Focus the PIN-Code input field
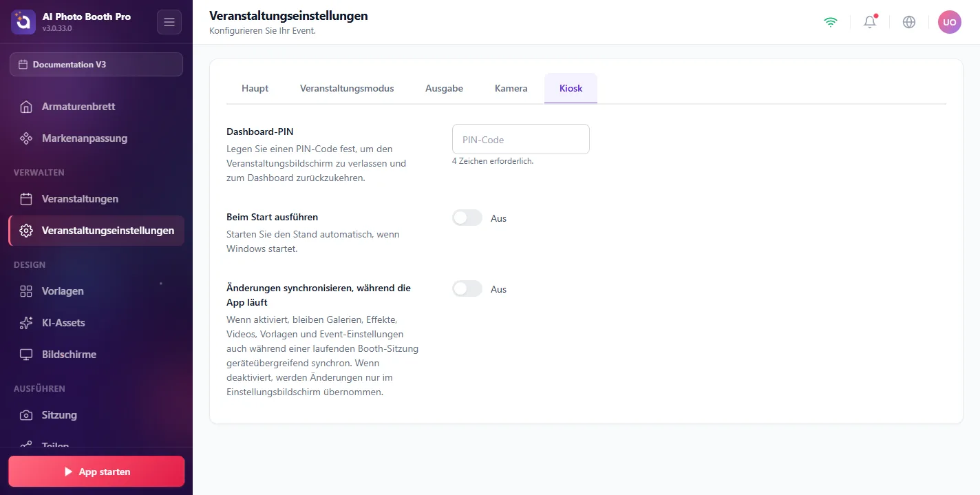 [x=521, y=139]
